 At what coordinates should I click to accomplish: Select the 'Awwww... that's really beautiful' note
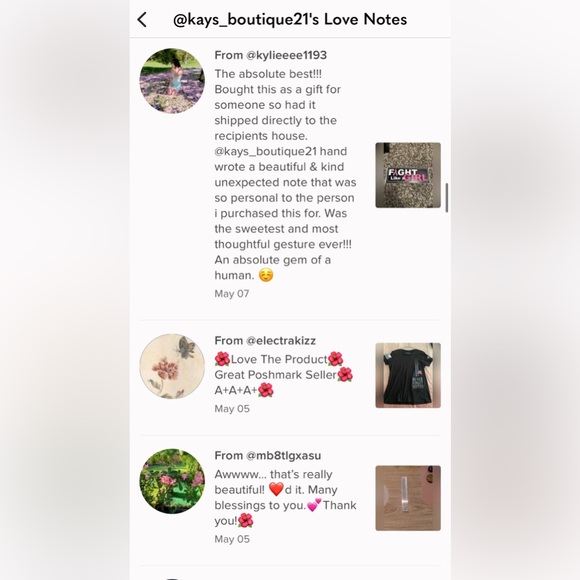tap(286, 498)
